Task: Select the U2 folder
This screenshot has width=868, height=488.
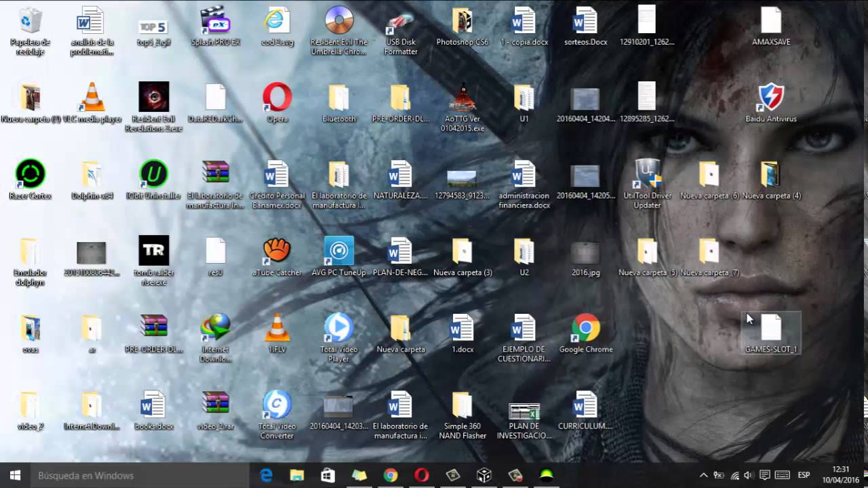Action: [x=524, y=258]
